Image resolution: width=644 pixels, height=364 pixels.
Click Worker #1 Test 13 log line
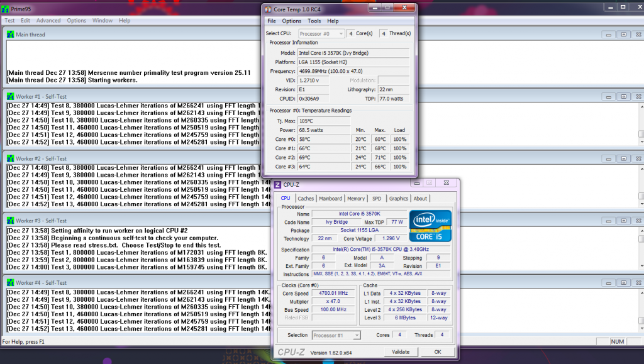pyautogui.click(x=135, y=143)
